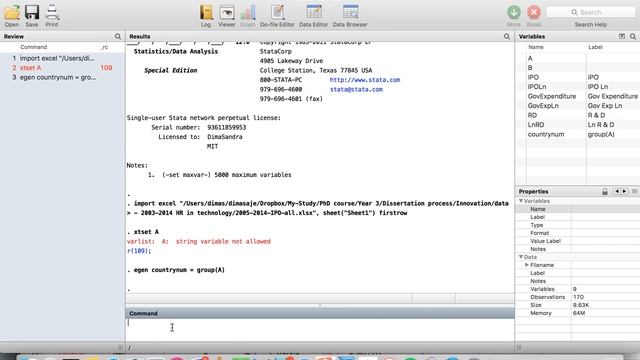Click the Format property row
Image resolution: width=640 pixels, height=360 pixels.
(578, 233)
